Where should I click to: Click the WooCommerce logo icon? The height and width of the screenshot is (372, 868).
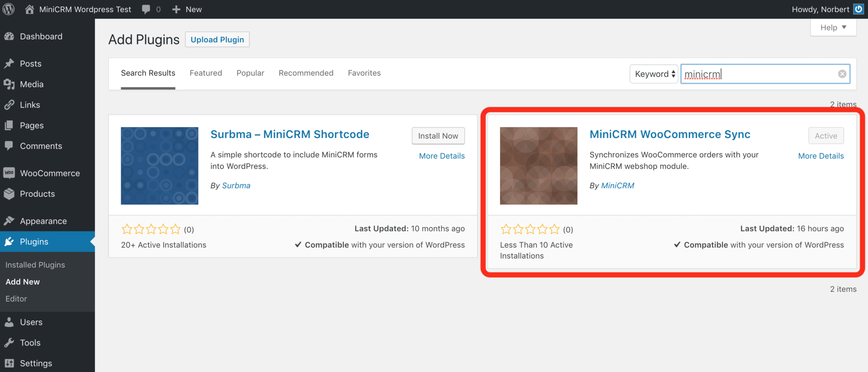[x=9, y=173]
